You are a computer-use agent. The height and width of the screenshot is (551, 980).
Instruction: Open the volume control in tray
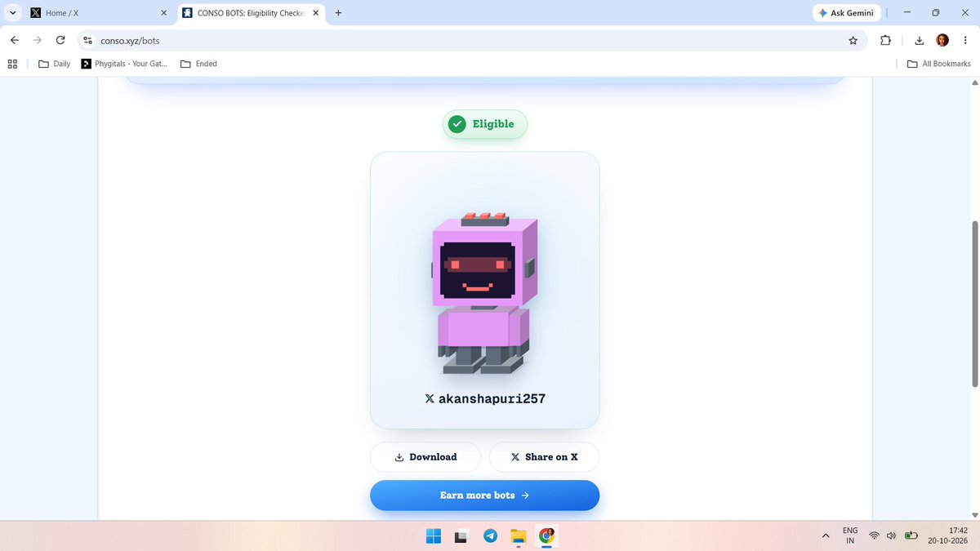pyautogui.click(x=891, y=535)
